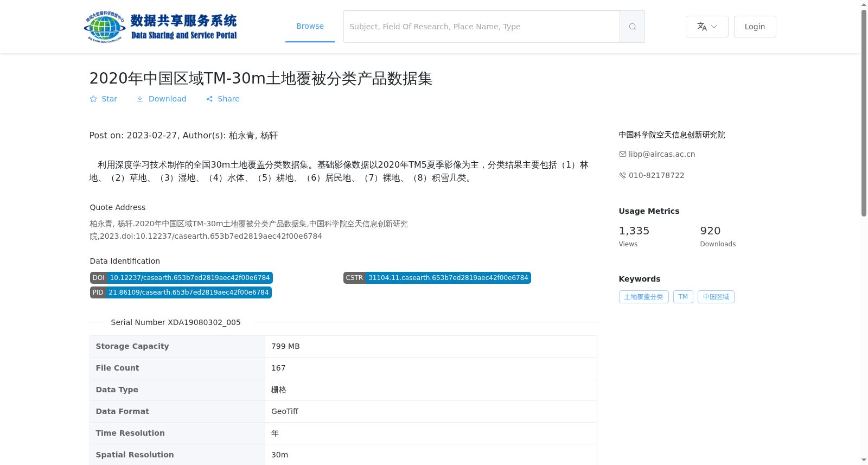Click the scrollbar up arrow
The width and height of the screenshot is (868, 465).
pos(864,4)
